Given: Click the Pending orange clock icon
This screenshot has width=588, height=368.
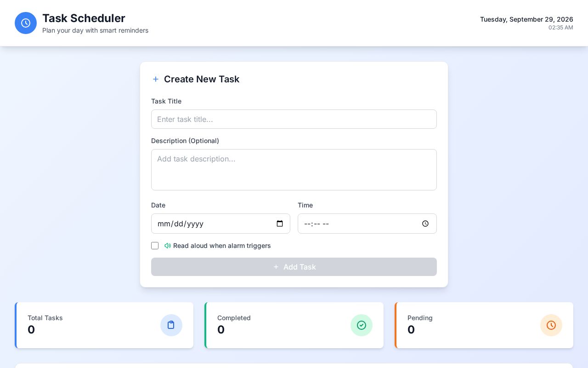Looking at the screenshot, I should click(551, 325).
